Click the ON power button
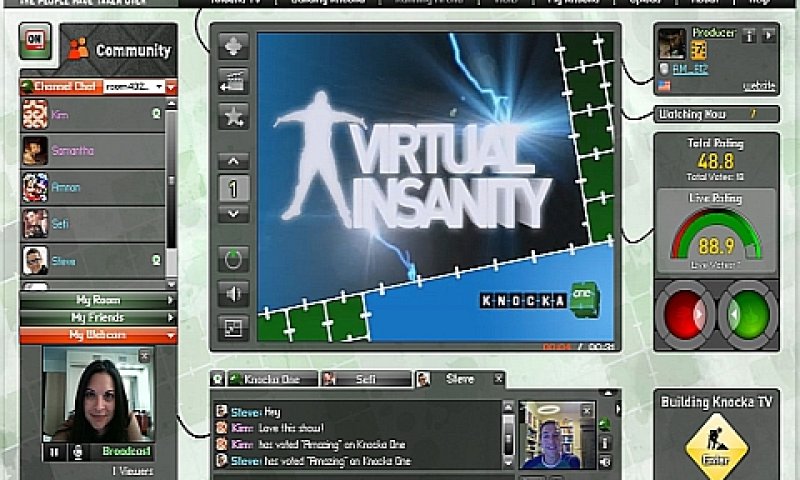Viewport: 800px width, 480px height. coord(35,40)
